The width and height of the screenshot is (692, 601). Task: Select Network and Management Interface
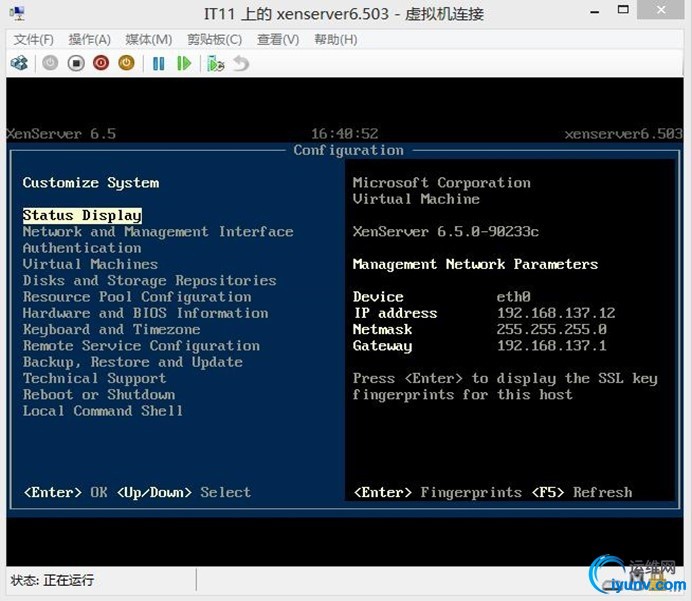coord(158,232)
